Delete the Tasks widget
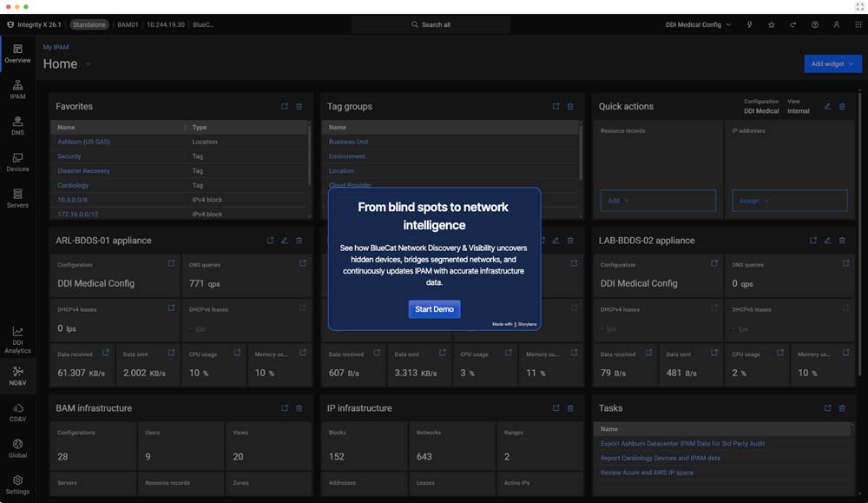868x503 pixels. coord(842,408)
